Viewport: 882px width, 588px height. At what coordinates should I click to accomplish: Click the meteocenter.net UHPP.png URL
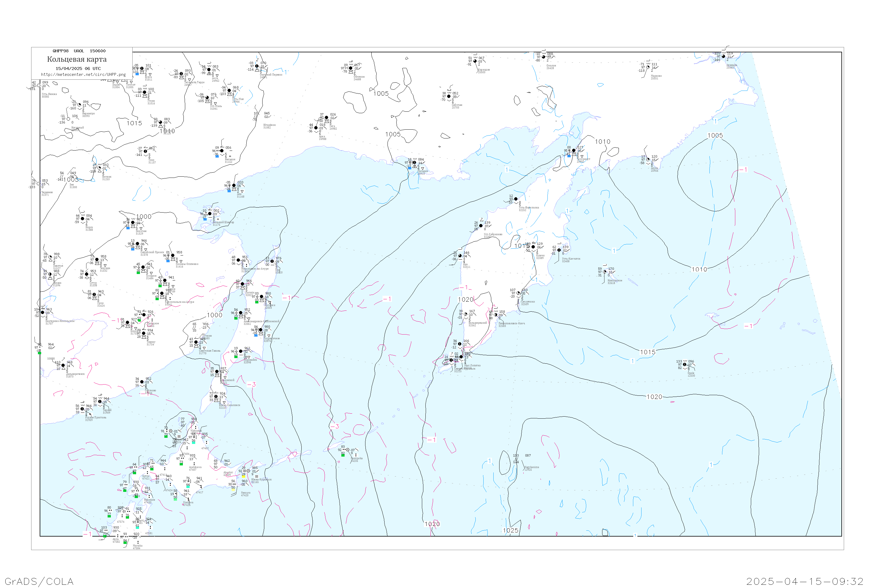83,74
